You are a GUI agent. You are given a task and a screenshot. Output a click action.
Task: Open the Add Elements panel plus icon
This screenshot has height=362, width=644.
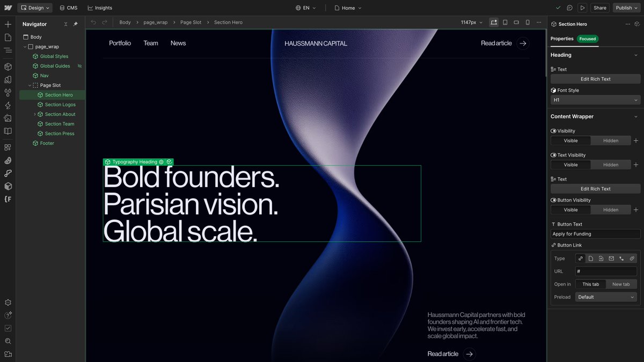tap(8, 24)
